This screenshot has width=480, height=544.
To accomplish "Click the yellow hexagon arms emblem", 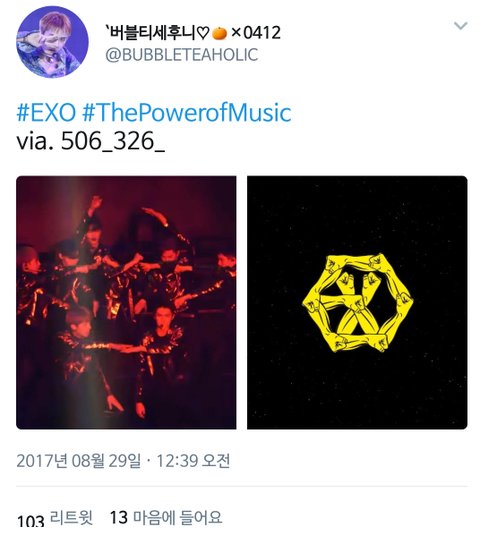I will 358,303.
